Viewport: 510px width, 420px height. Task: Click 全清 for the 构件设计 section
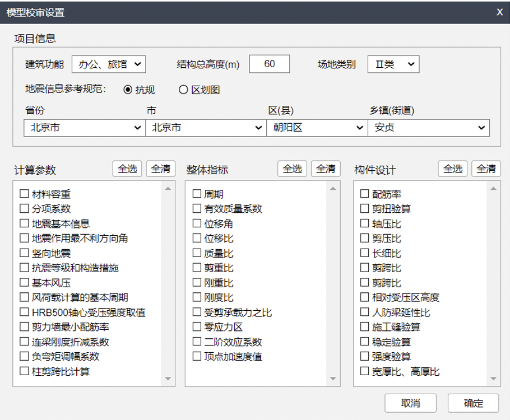pyautogui.click(x=487, y=168)
